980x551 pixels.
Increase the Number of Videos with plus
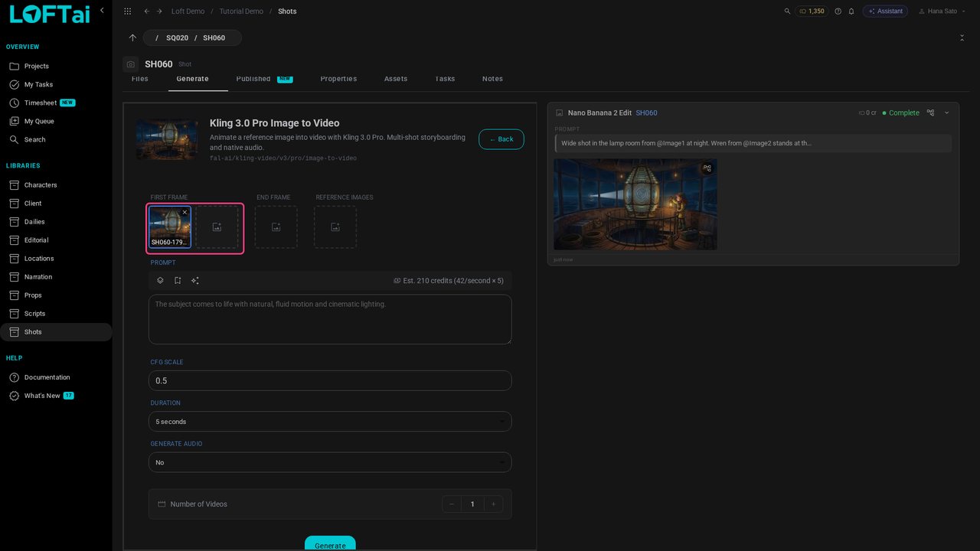point(494,504)
